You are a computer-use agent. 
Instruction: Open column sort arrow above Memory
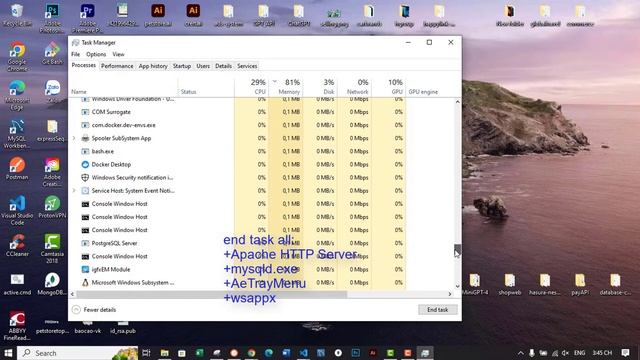pyautogui.click(x=275, y=81)
